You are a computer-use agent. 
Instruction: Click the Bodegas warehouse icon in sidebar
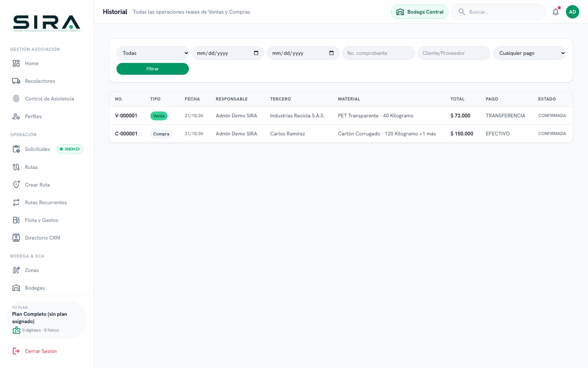[16, 288]
